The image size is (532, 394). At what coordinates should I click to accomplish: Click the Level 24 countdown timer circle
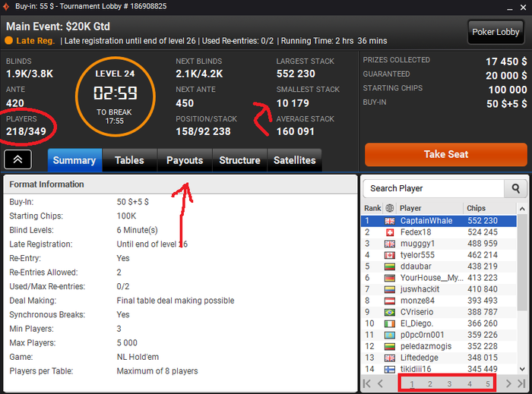click(116, 97)
